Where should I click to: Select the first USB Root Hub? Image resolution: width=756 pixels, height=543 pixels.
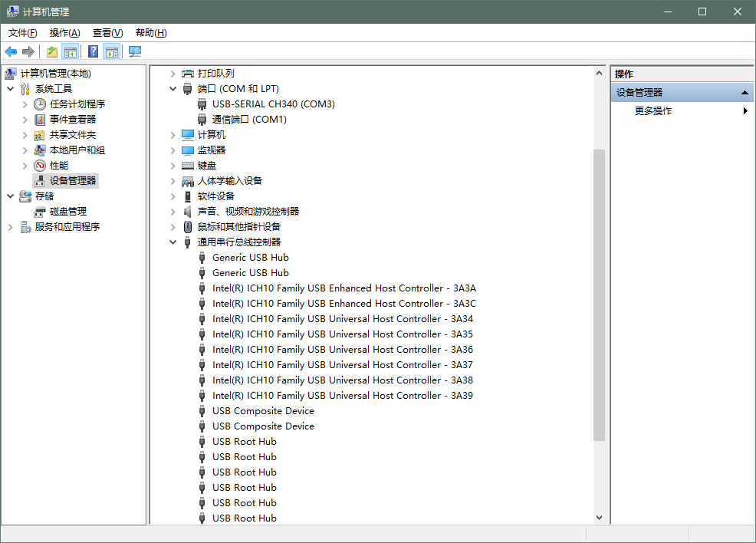click(245, 442)
